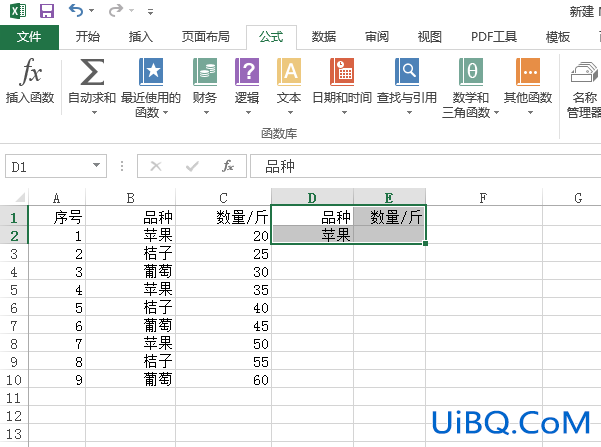Select row 5 header
The height and width of the screenshot is (447, 601).
14,290
